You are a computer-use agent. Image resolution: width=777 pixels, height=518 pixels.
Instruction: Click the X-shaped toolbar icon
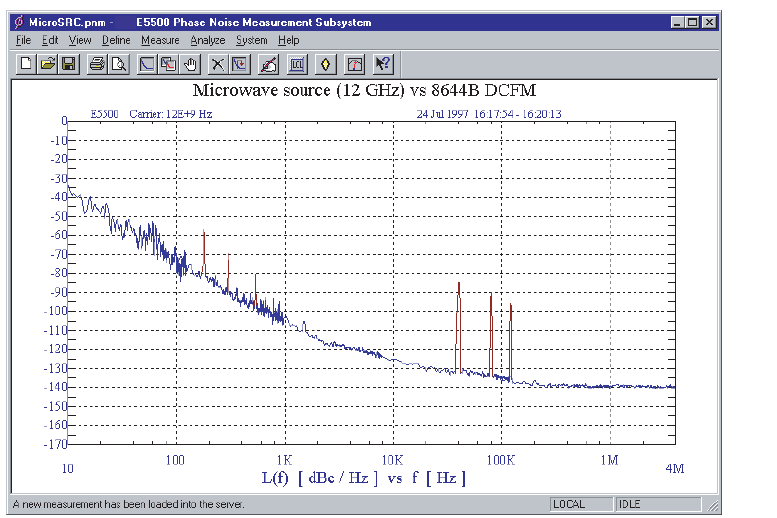tap(219, 64)
